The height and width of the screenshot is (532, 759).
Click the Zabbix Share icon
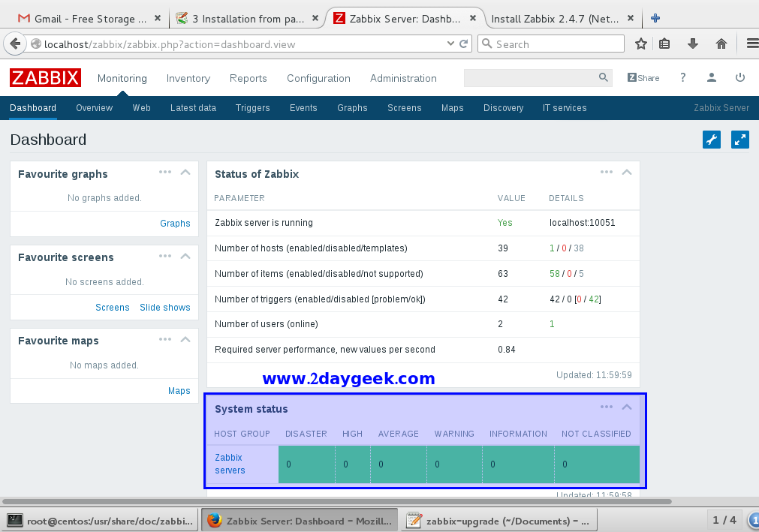click(x=643, y=78)
